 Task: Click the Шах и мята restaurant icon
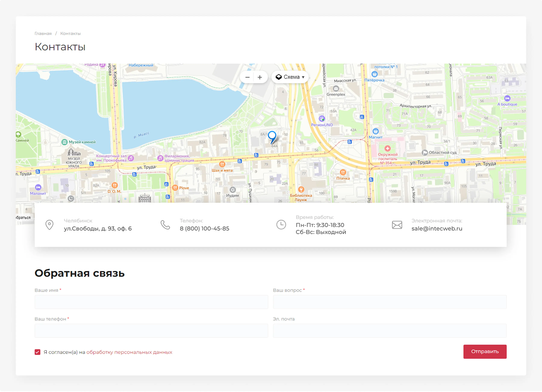pos(222,164)
